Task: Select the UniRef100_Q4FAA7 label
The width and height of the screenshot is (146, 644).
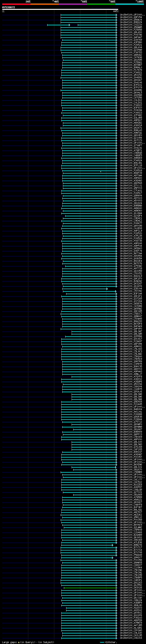Action: tap(131, 37)
